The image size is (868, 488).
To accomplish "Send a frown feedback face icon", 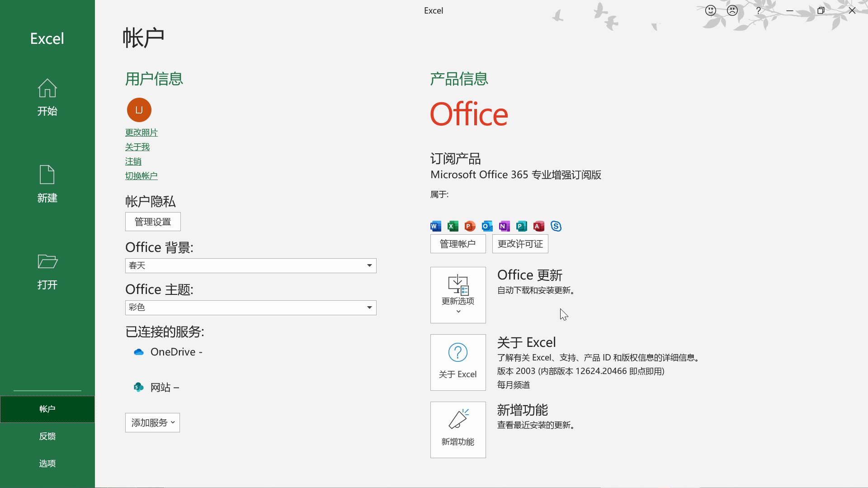I will point(732,10).
